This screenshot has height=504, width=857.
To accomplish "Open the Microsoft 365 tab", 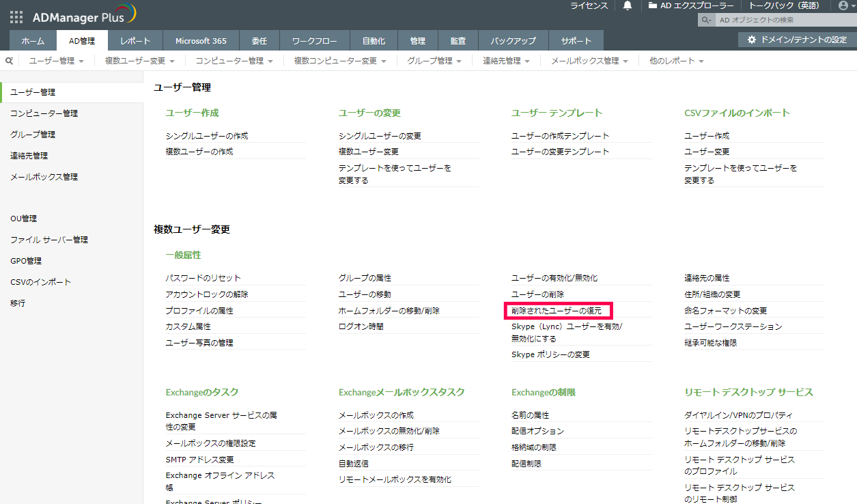I will coord(201,41).
